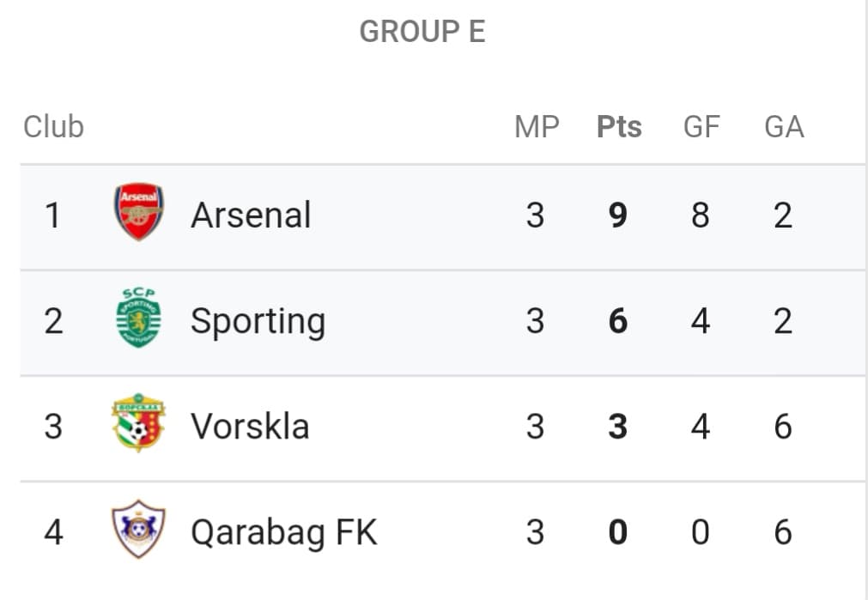Click Sporting's points value 6
The height and width of the screenshot is (600, 868).
coord(618,321)
